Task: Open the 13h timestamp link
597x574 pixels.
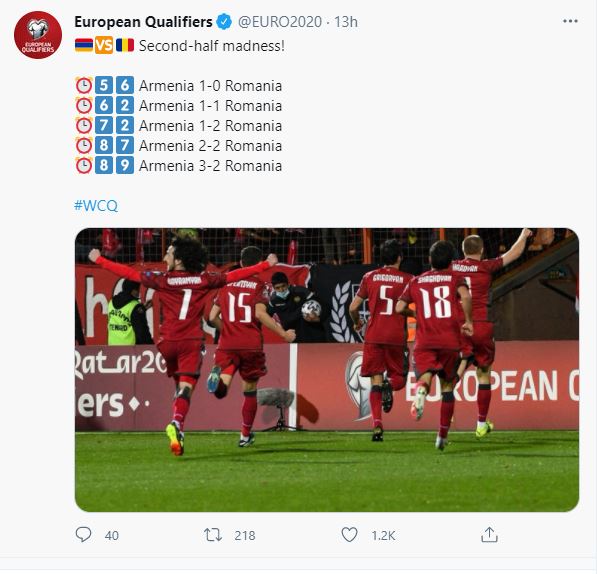Action: [346, 22]
